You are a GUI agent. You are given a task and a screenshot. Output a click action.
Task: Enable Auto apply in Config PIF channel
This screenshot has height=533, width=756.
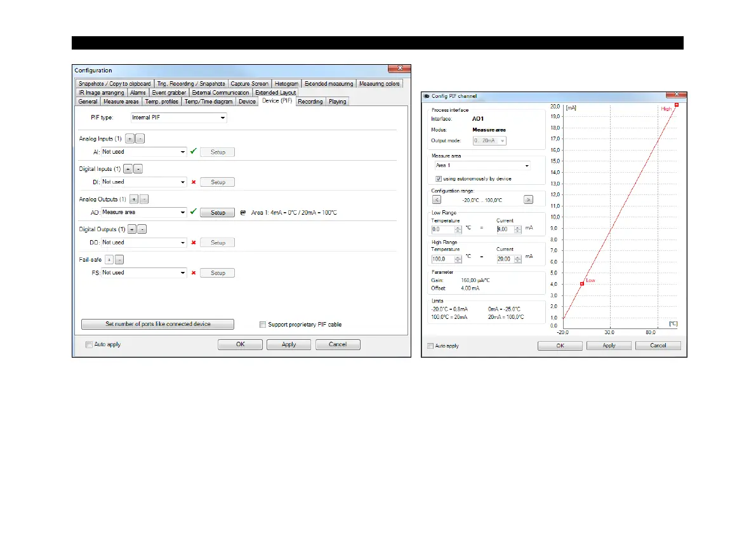[x=430, y=346]
